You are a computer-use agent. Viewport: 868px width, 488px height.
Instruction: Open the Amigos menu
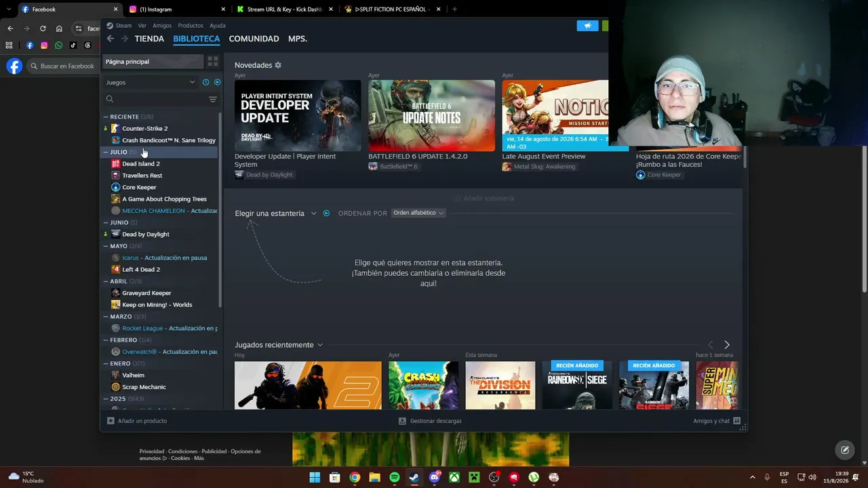point(162,26)
